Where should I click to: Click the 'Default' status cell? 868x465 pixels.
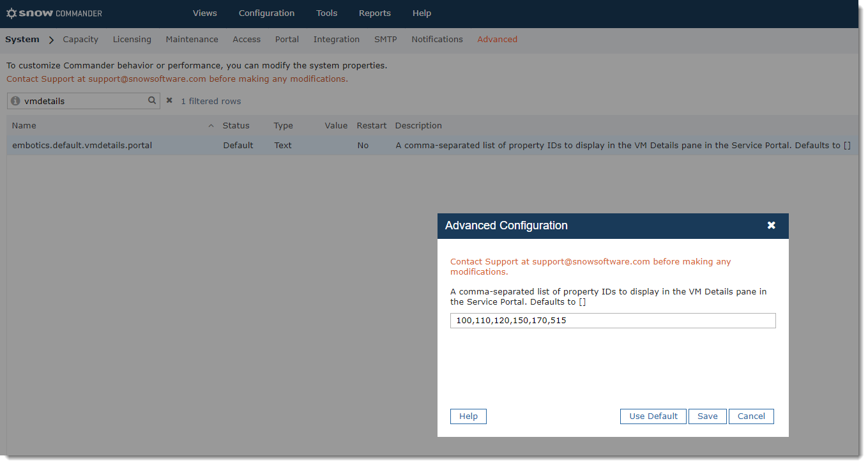(238, 146)
